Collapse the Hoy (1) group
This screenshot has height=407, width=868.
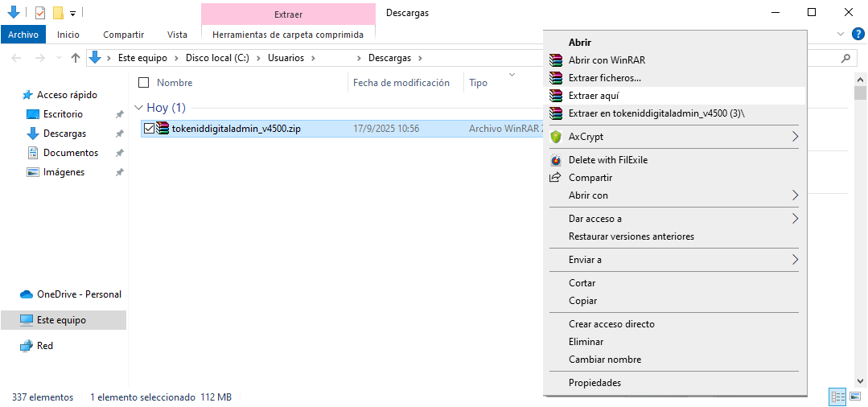click(x=139, y=108)
